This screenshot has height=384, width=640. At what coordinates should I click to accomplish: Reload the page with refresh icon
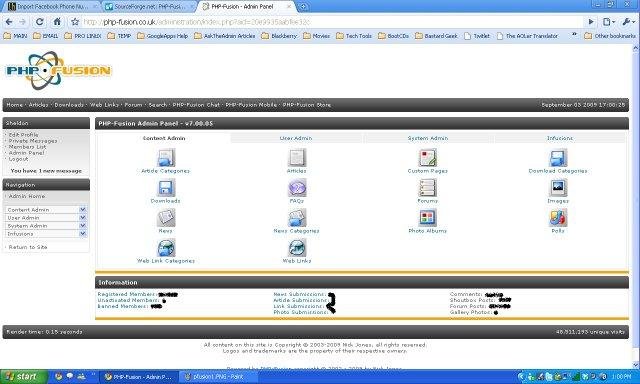coord(40,22)
